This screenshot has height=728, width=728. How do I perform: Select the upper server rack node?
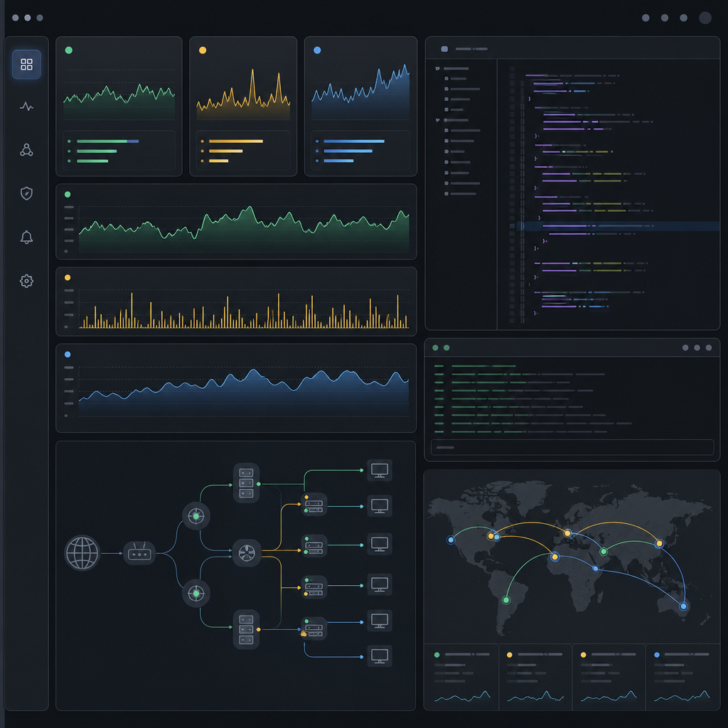tap(246, 483)
